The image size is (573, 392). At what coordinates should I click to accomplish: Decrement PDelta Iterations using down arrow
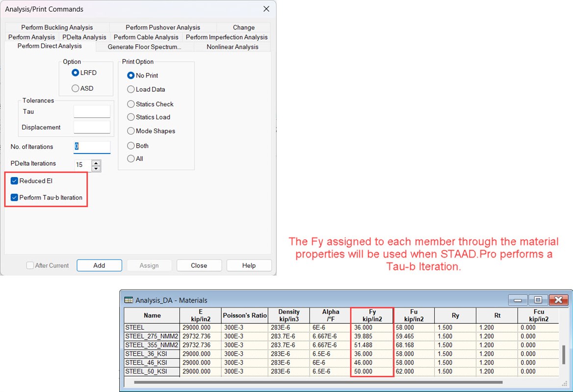97,167
